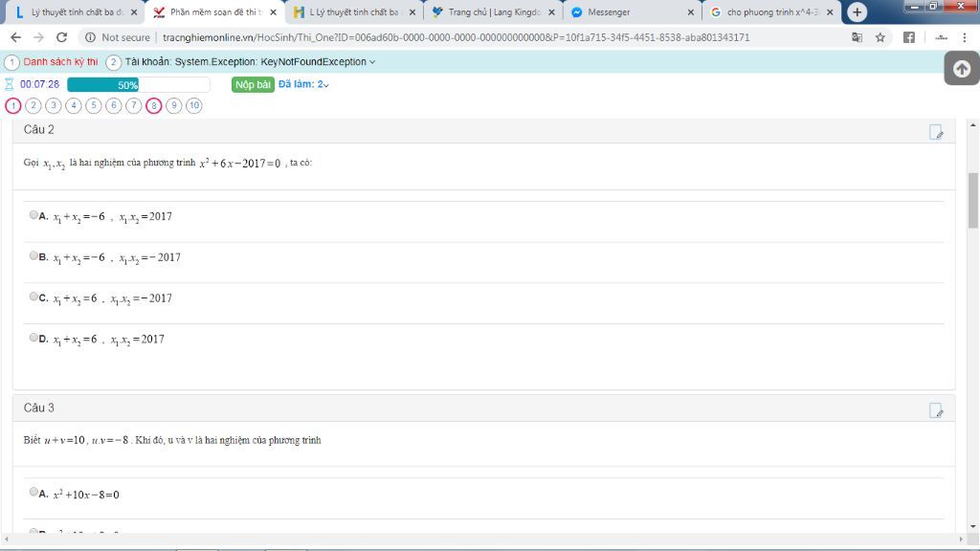980x551 pixels.
Task: Click the 00:07:28 countdown timer
Action: (x=39, y=84)
